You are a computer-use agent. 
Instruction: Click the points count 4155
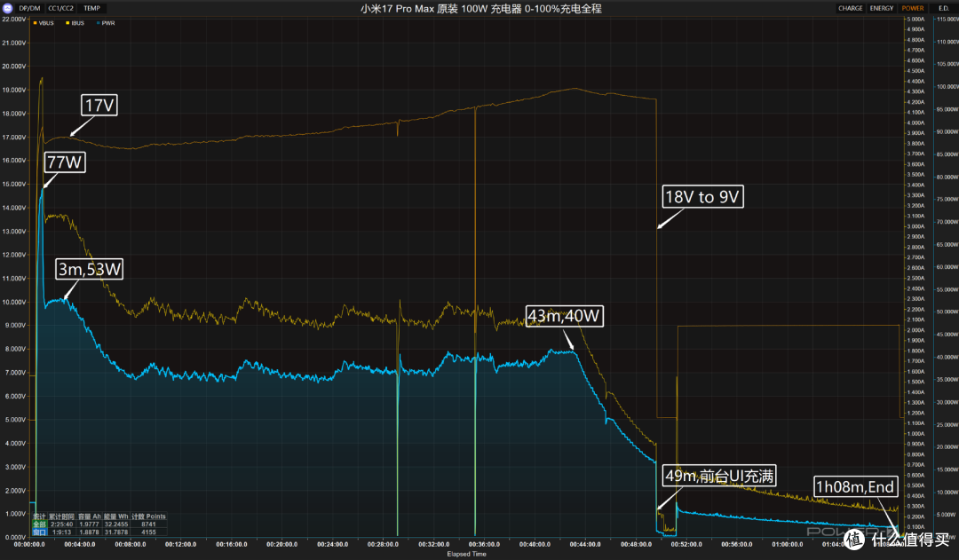[x=148, y=532]
